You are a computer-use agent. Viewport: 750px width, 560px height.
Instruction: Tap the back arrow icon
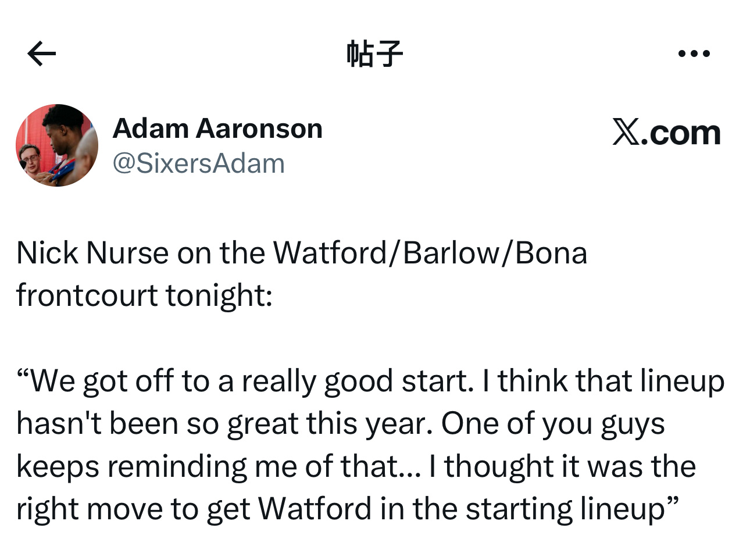[42, 53]
